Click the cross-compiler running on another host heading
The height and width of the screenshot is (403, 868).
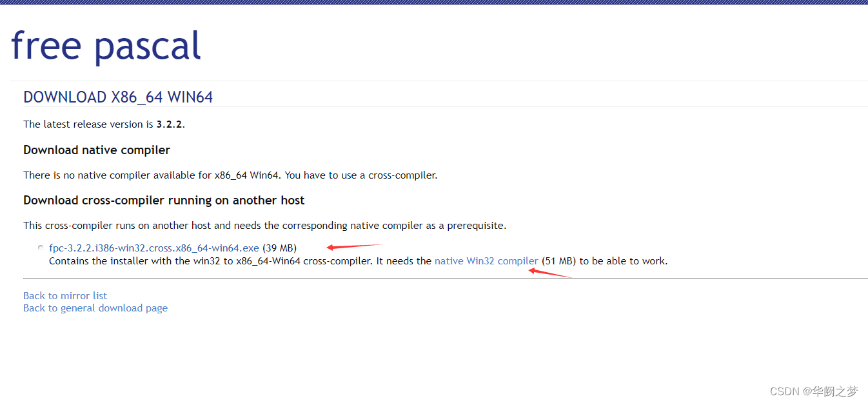tap(164, 200)
